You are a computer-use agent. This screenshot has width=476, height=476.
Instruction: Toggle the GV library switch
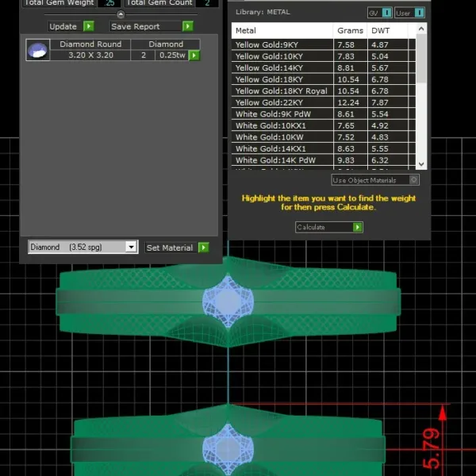pyautogui.click(x=380, y=13)
